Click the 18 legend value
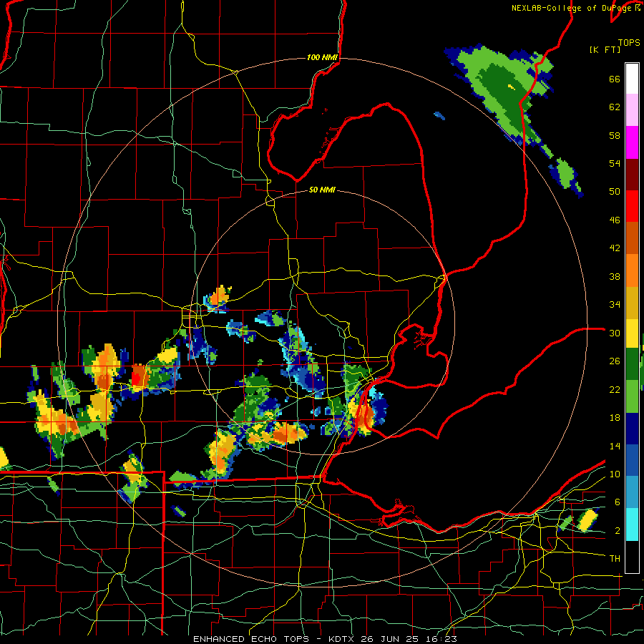The height and width of the screenshot is (644, 644). pos(615,418)
